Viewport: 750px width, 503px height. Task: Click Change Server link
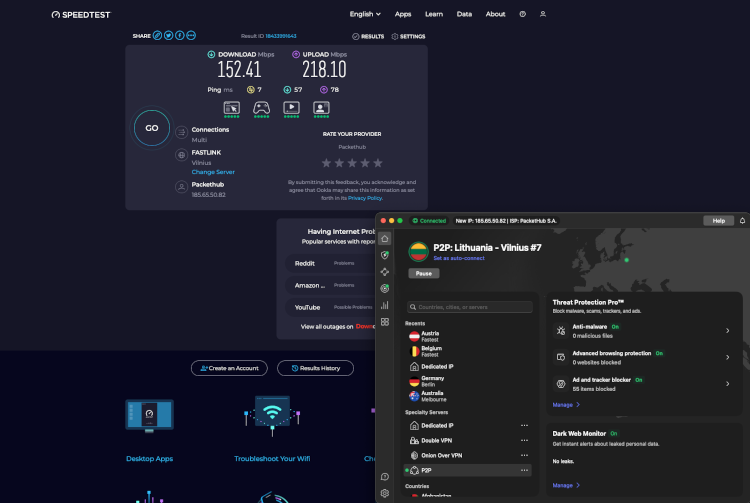(x=213, y=172)
